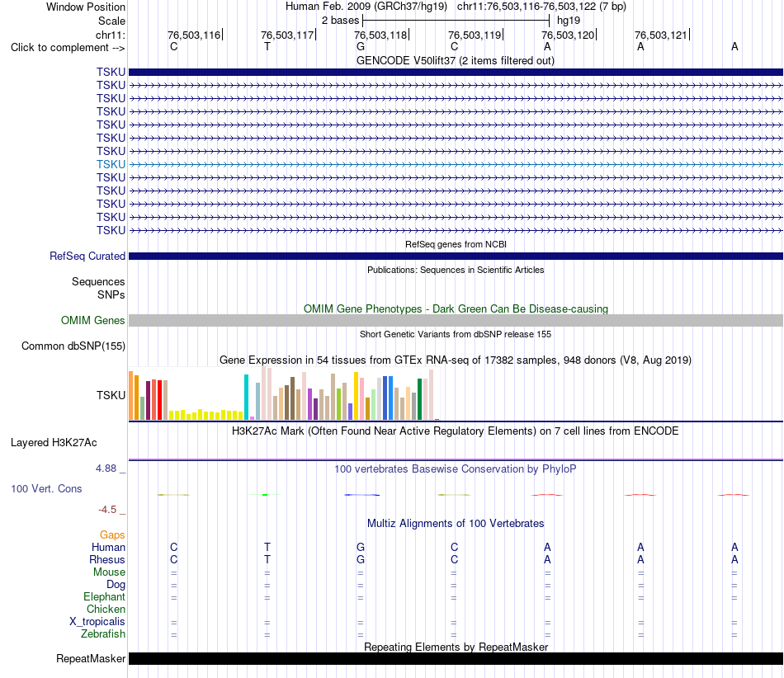
Task: Click the 100 Vert. Cons label
Action: (x=46, y=488)
